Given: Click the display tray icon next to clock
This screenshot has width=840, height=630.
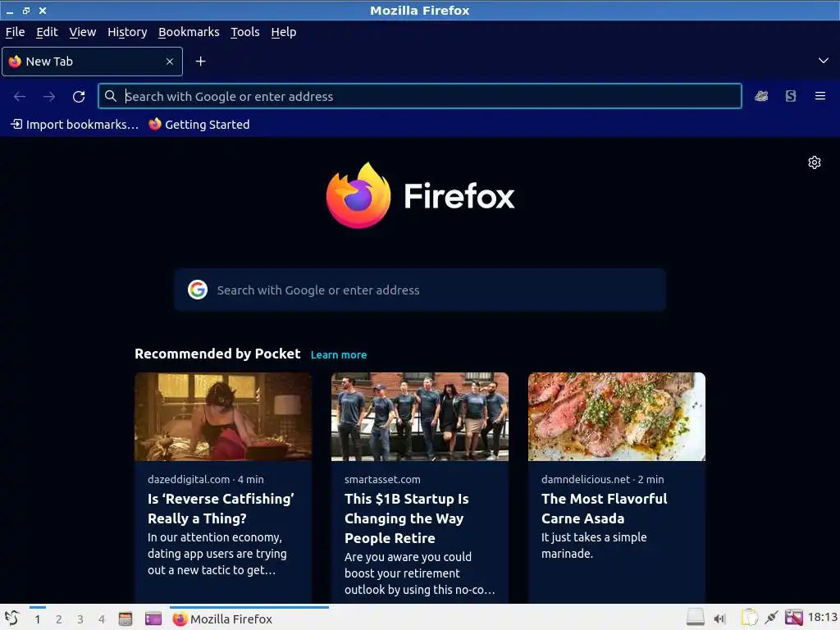Looking at the screenshot, I should (x=794, y=618).
